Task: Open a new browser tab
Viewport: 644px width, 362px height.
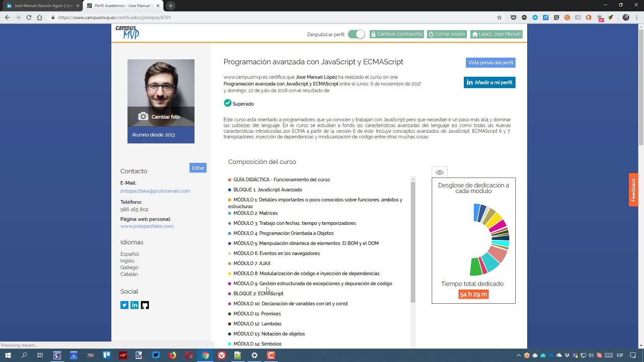Action: 171,6
